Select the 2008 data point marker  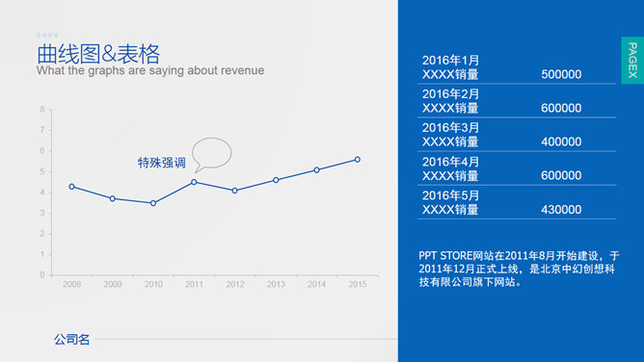tap(72, 187)
